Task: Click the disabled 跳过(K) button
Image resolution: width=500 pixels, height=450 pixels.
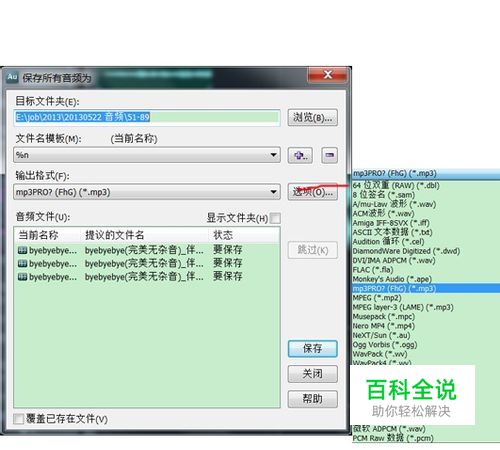Action: click(313, 250)
